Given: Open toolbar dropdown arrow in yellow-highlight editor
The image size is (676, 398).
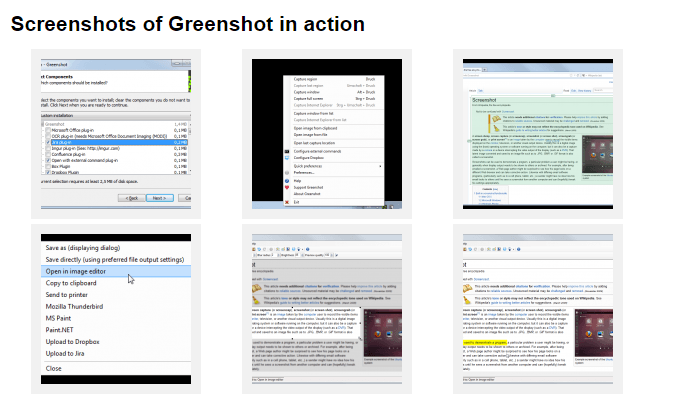Looking at the screenshot, I should pyautogui.click(x=513, y=249).
